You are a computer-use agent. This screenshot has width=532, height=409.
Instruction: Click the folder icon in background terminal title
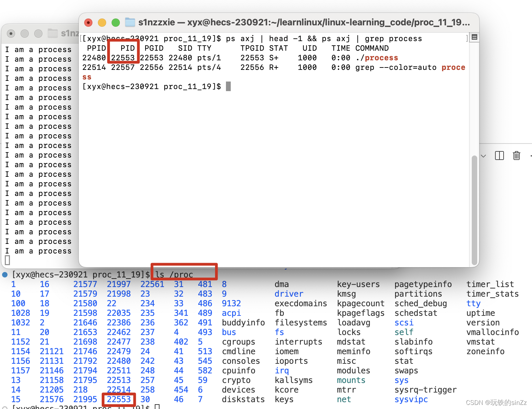tap(53, 33)
